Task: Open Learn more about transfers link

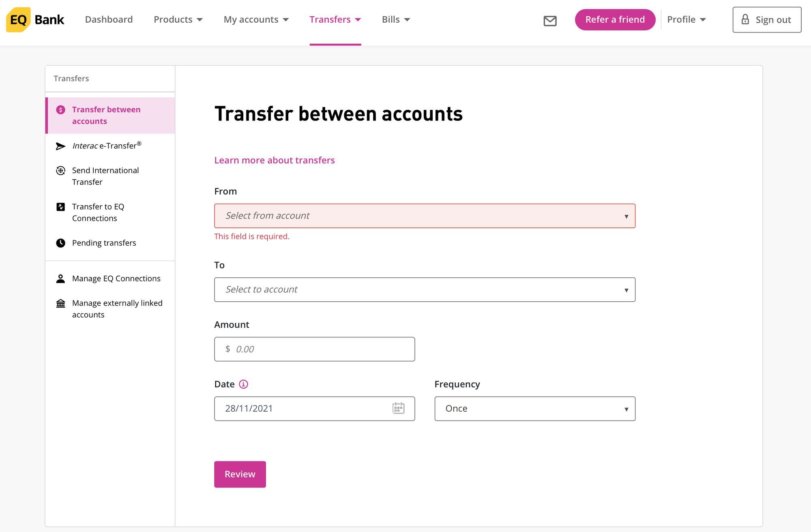Action: (275, 160)
